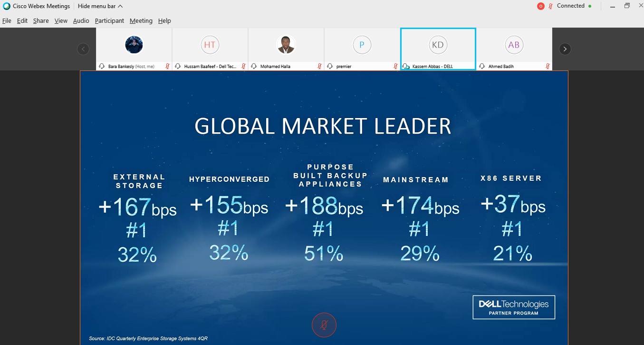Click Bara Bankesly's muted mic icon

click(167, 66)
